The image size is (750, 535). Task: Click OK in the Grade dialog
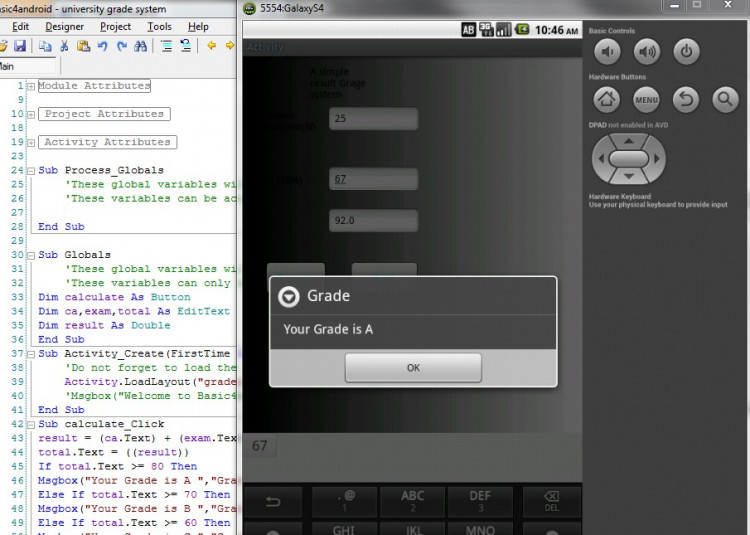413,368
